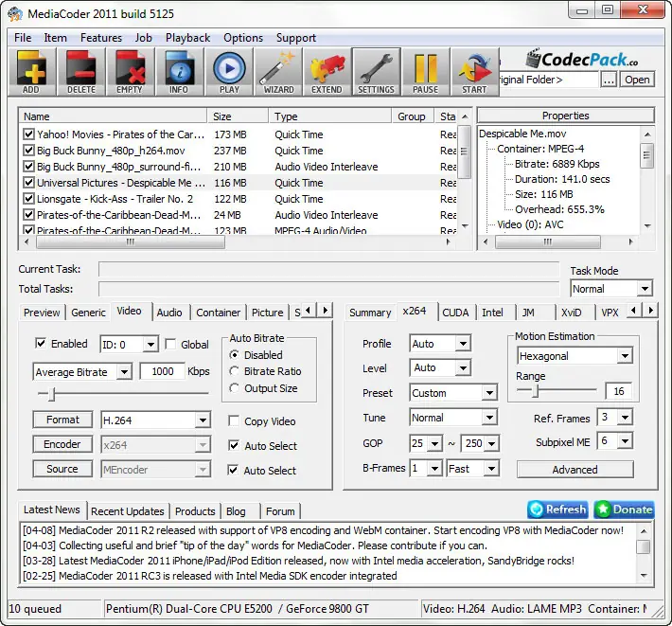Uncheck Yahoo! Movies Pirates file checkbox
Image resolution: width=672 pixels, height=626 pixels.
[x=28, y=134]
